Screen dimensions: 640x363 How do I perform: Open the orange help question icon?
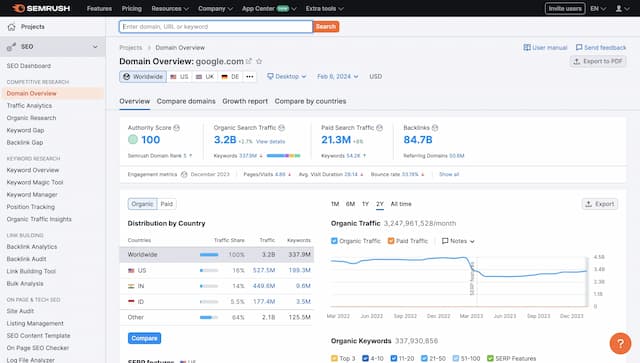tap(620, 343)
